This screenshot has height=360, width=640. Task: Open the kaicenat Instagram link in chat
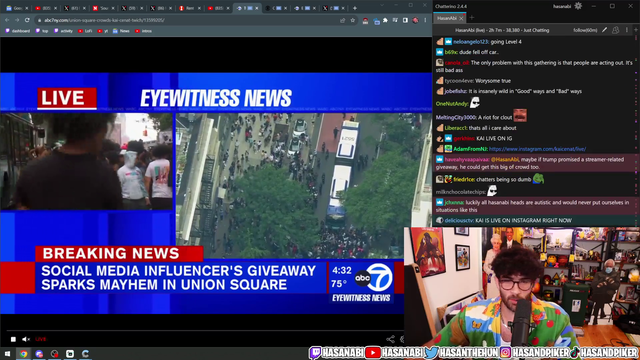tap(537, 149)
